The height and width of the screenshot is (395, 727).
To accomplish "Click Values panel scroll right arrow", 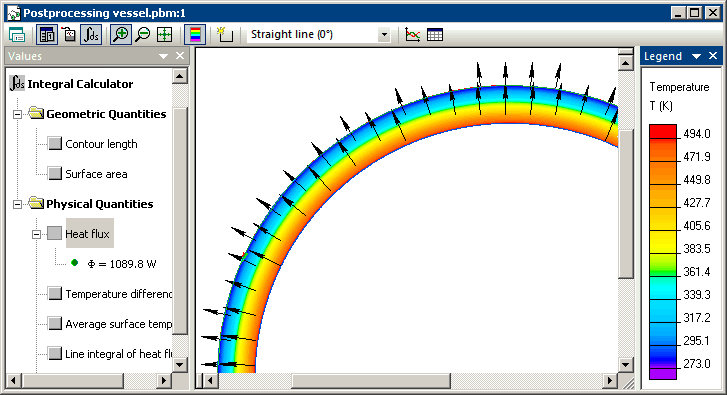I will (163, 381).
